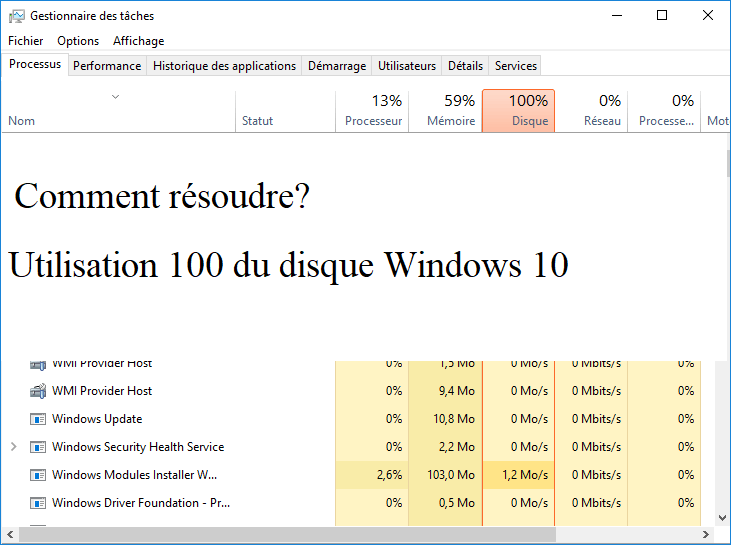Sort by the Statut column header
Image resolution: width=731 pixels, height=545 pixels.
point(285,111)
